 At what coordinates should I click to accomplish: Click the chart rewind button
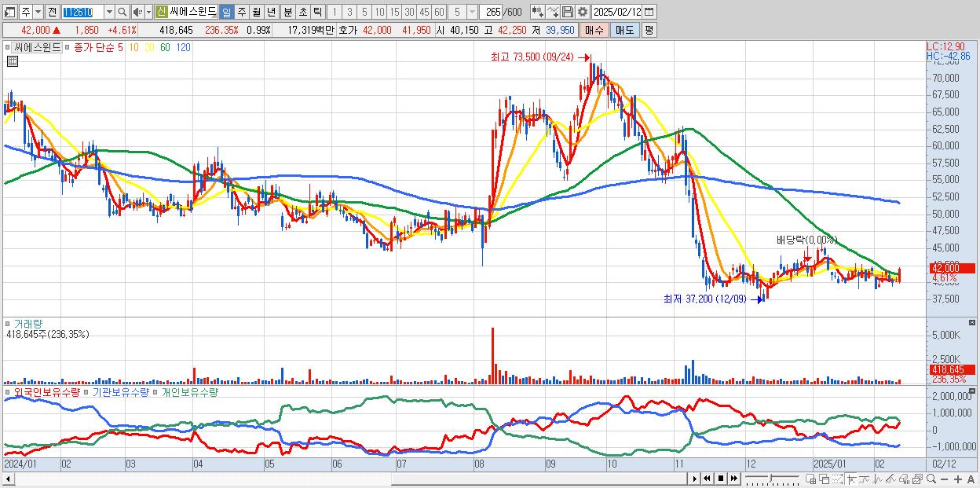[x=707, y=479]
